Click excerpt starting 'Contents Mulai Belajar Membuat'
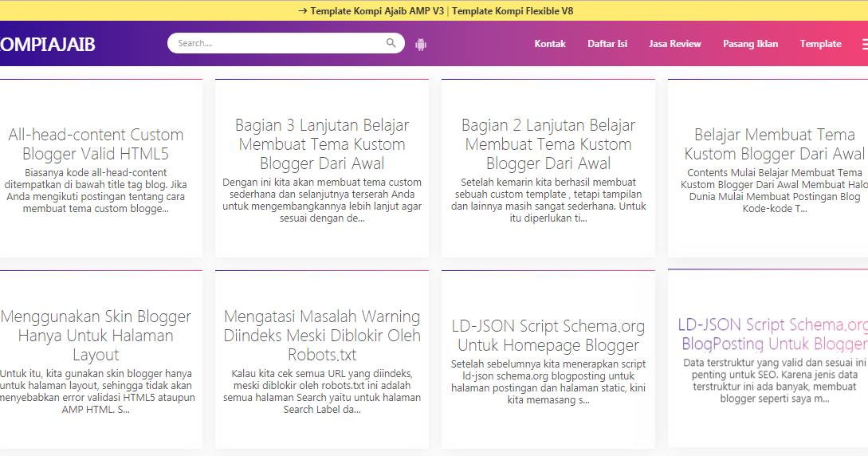The height and width of the screenshot is (456, 868). click(774, 191)
